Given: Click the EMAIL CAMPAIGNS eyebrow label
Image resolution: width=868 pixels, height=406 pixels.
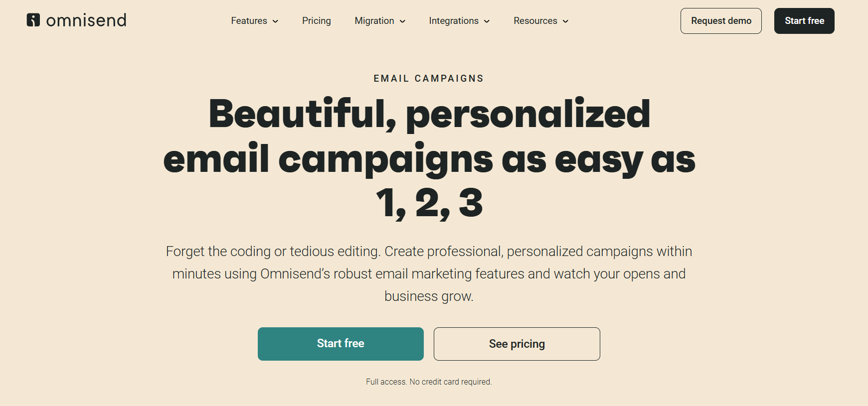Looking at the screenshot, I should (x=428, y=78).
